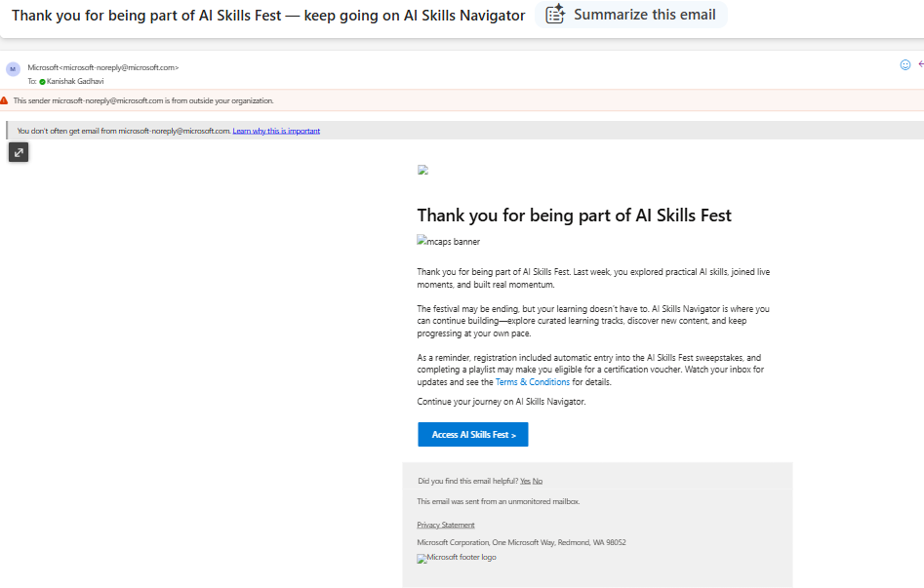Answer No to the email helpful question

click(538, 481)
